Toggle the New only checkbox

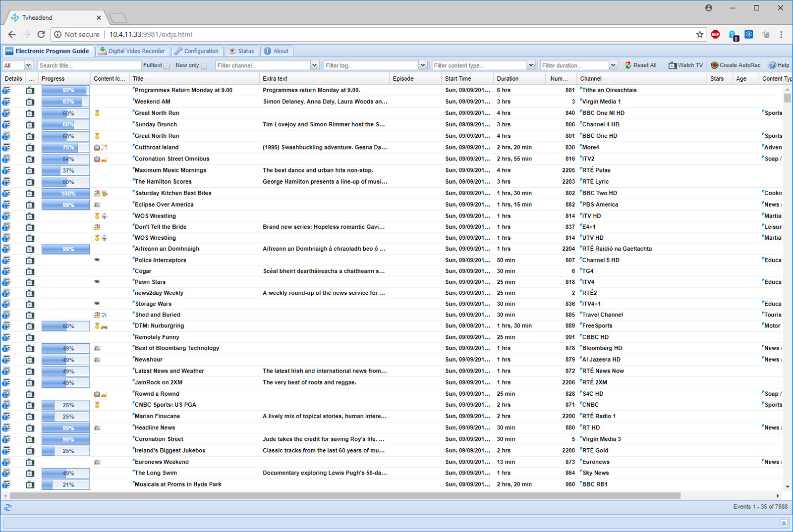(x=204, y=65)
